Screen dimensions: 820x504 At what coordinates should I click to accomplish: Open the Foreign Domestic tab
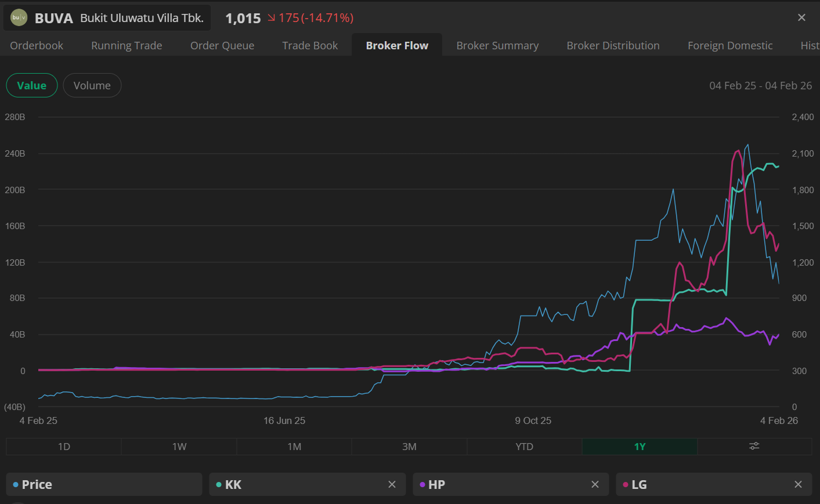pos(729,45)
